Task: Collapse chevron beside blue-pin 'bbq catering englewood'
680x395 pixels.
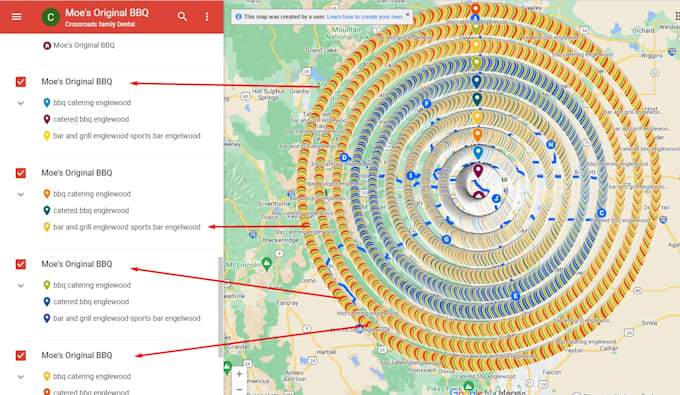Action: coord(20,103)
